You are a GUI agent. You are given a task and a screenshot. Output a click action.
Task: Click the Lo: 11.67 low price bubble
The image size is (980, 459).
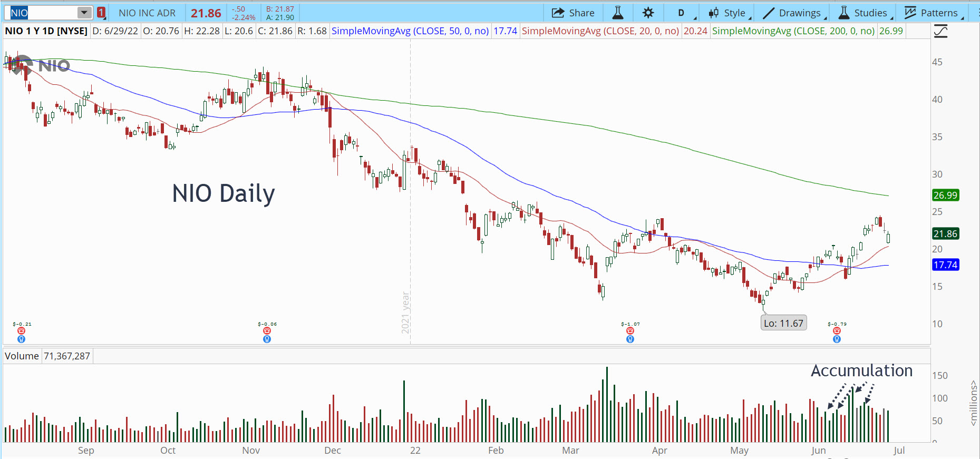784,323
